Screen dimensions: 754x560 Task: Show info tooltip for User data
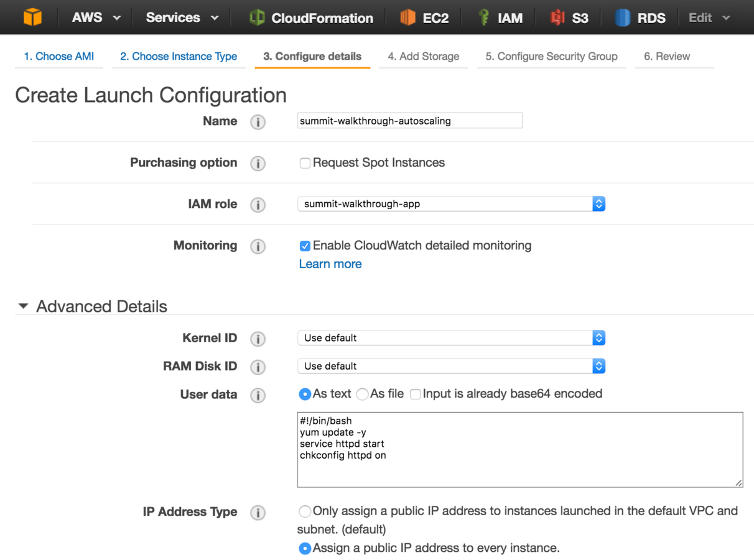click(258, 395)
